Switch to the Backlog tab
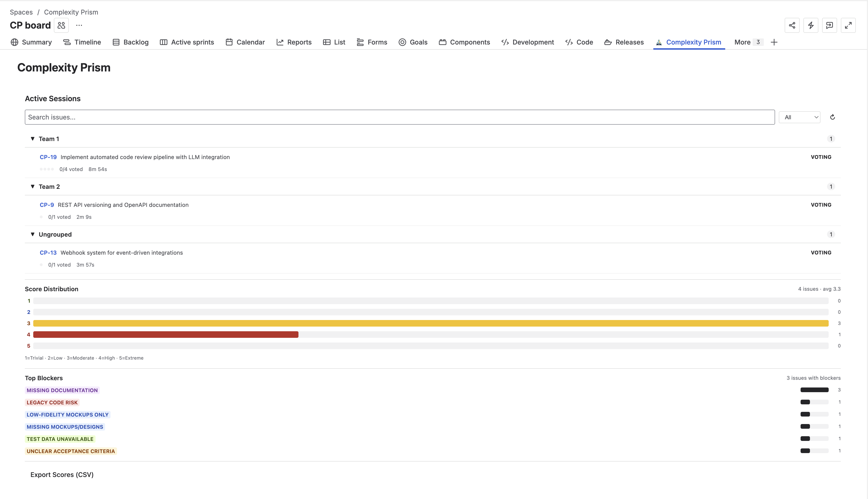The width and height of the screenshot is (868, 499). [x=136, y=42]
